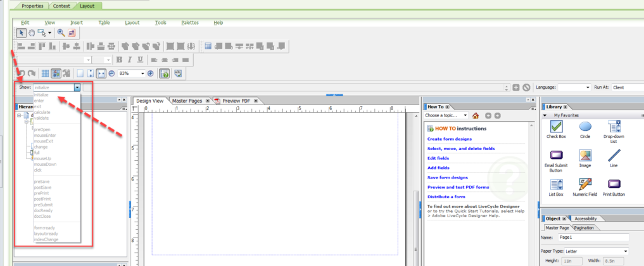The height and width of the screenshot is (266, 644).
Task: Open the Palettes menu
Action: tap(190, 23)
